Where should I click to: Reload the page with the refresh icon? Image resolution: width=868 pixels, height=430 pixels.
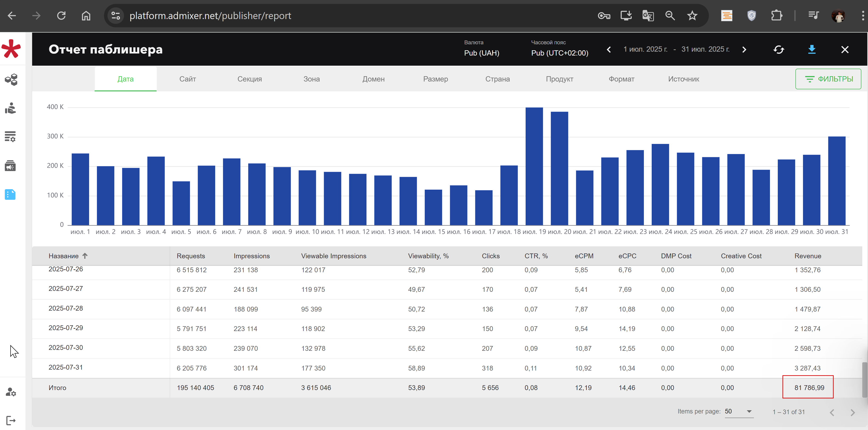point(61,16)
